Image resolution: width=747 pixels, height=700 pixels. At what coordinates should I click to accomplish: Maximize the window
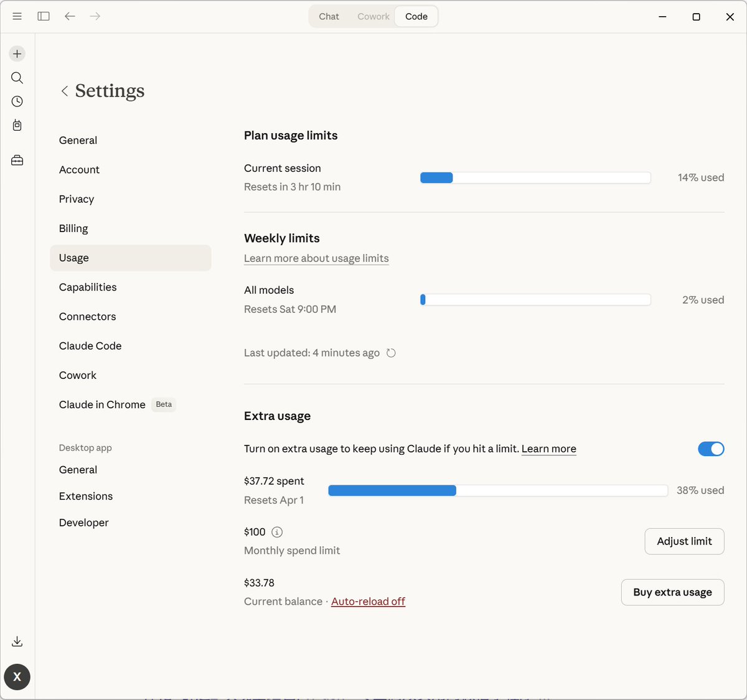[x=697, y=17]
